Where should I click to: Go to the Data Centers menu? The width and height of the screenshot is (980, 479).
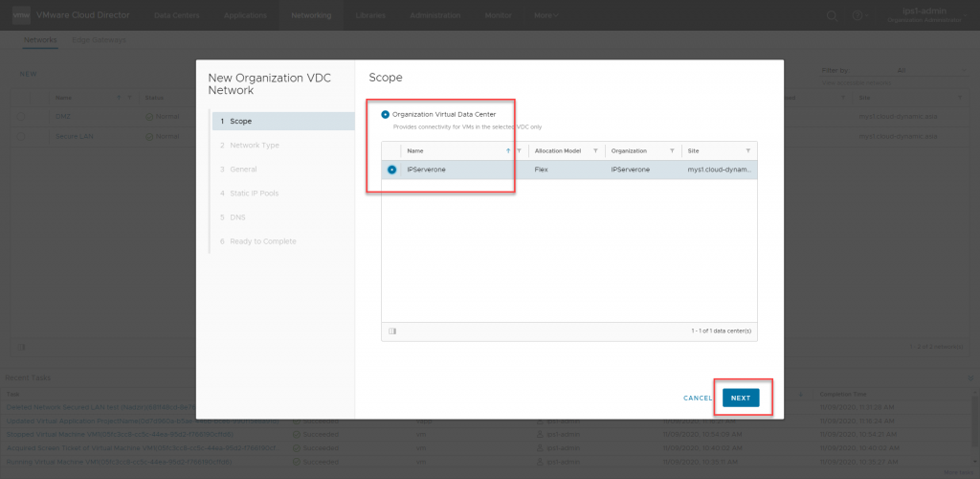(178, 15)
